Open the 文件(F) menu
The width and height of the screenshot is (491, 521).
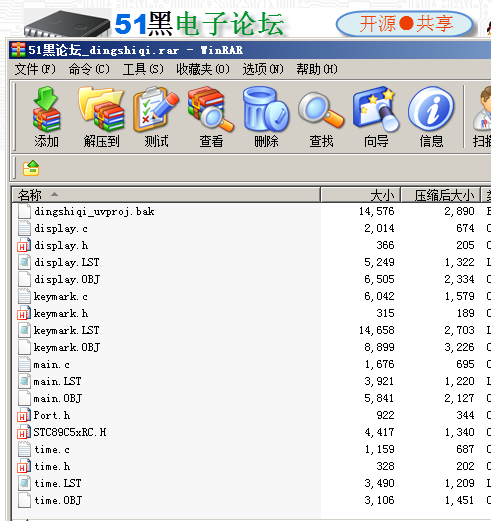(35, 69)
